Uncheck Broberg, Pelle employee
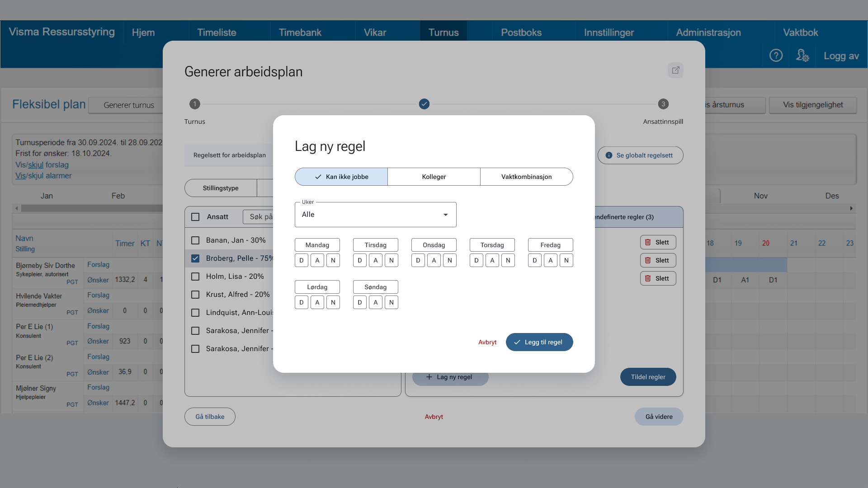The height and width of the screenshot is (488, 868). click(x=195, y=258)
